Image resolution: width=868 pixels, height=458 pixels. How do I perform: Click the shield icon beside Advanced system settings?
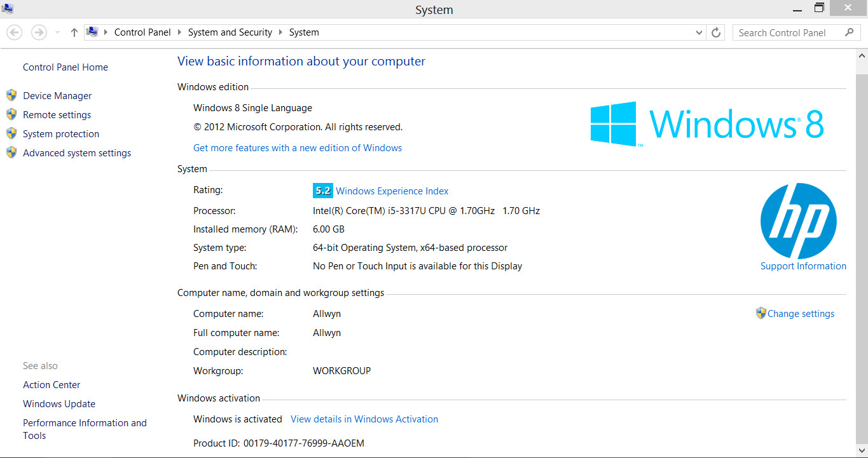(x=11, y=152)
